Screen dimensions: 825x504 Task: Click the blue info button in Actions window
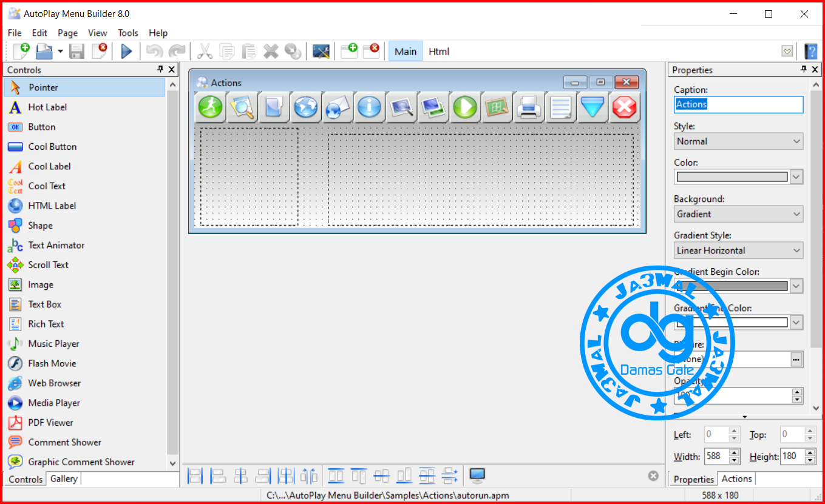click(x=369, y=107)
